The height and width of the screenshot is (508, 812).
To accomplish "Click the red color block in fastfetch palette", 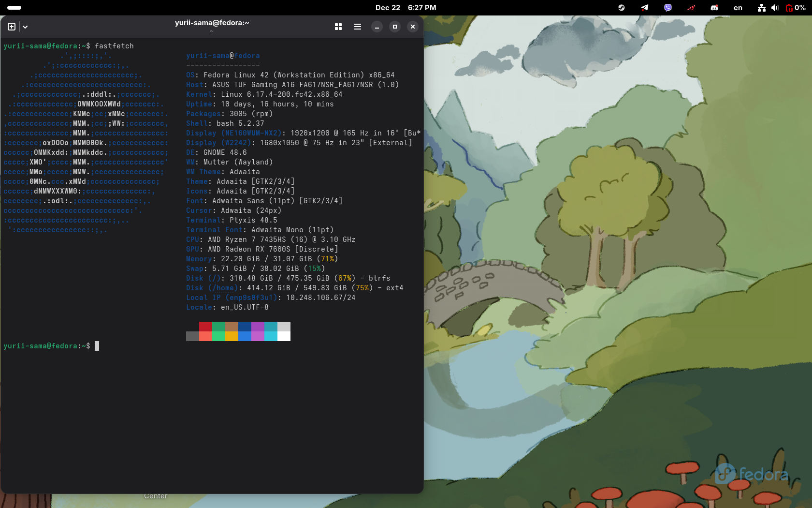I will click(205, 327).
